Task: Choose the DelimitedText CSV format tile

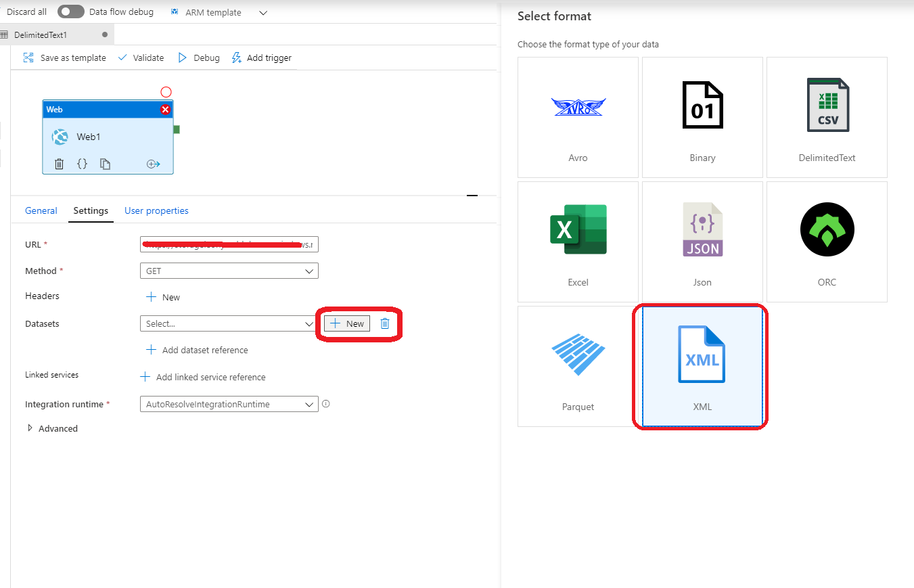Action: (x=827, y=117)
